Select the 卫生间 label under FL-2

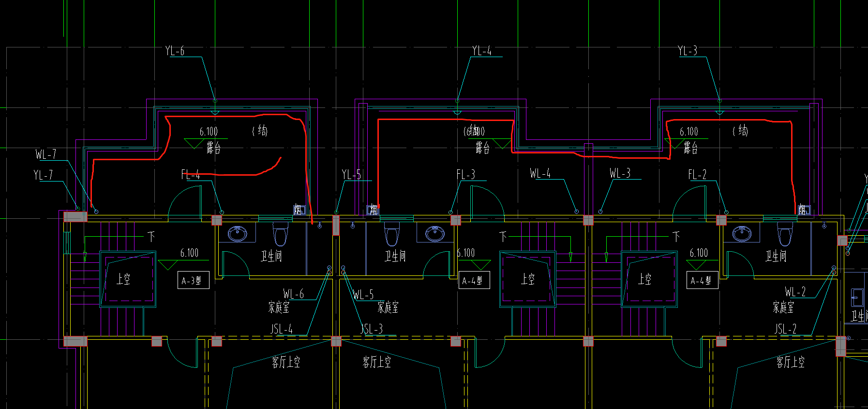click(776, 256)
